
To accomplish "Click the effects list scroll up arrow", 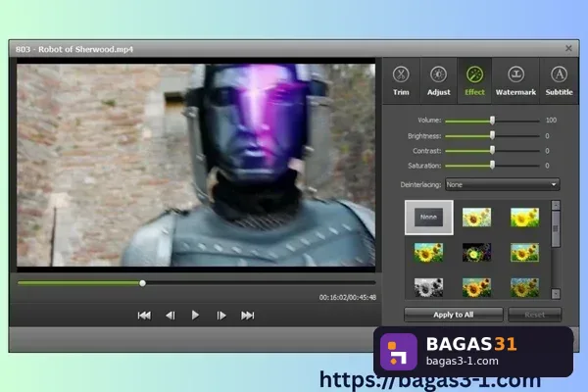I will pyautogui.click(x=556, y=205).
